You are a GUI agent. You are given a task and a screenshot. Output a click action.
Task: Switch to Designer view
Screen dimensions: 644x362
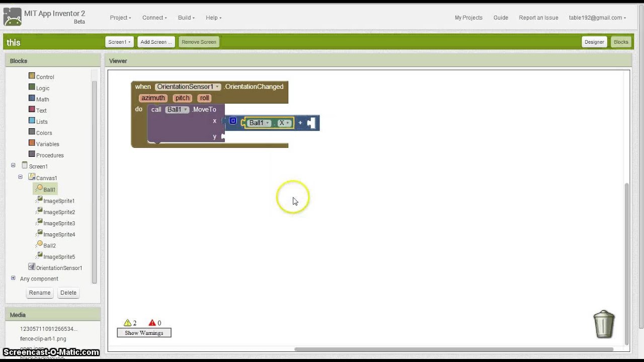pyautogui.click(x=594, y=42)
